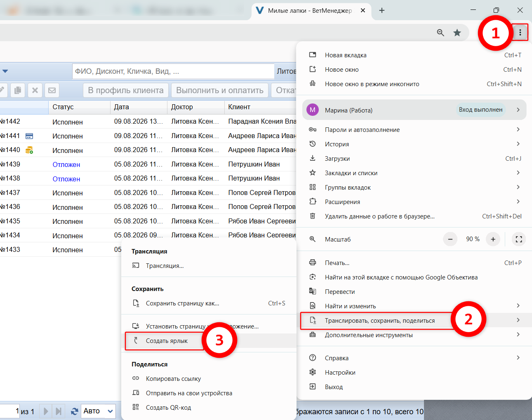Open the Марина (Работа) profile row
The width and height of the screenshot is (532, 420).
[414, 110]
